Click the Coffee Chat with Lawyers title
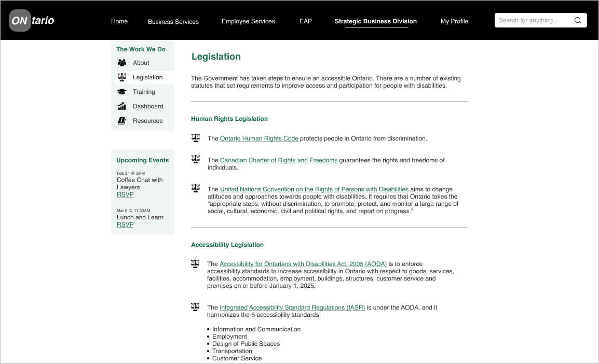This screenshot has width=599, height=364. [140, 184]
